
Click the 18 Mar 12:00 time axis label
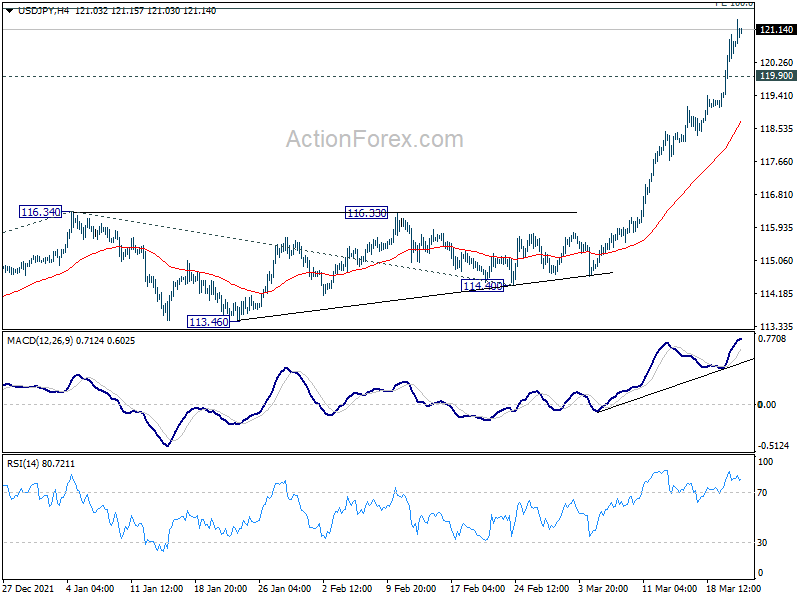pyautogui.click(x=733, y=589)
